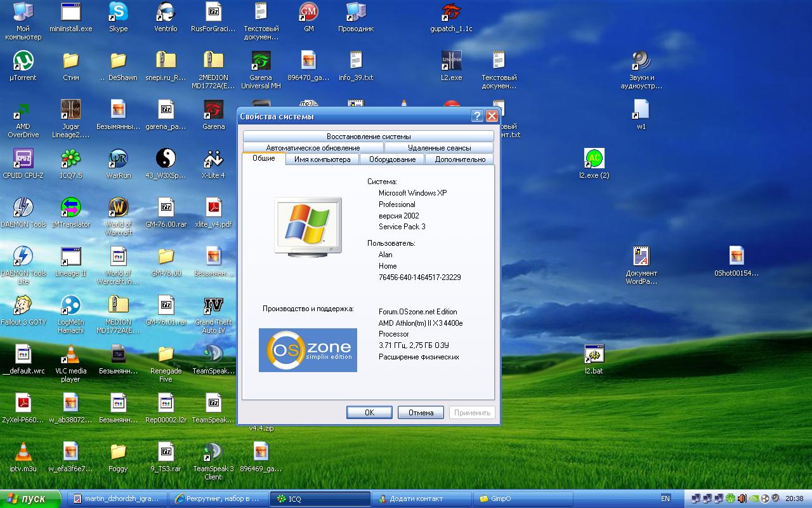The image size is (812, 508).
Task: Click the Lineage II desktop shortcut
Action: click(x=70, y=262)
